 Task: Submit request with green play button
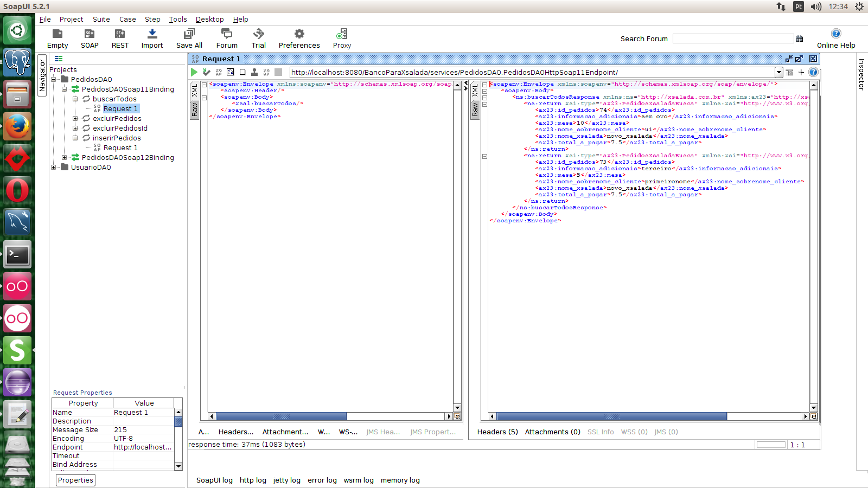[x=194, y=72]
